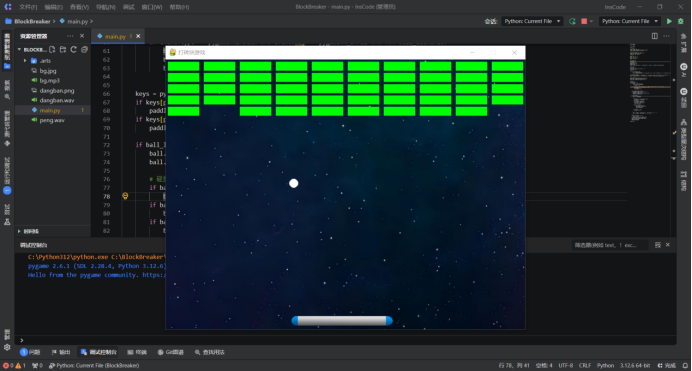Start debugging with the green bug icon
692x371 pixels.
point(681,21)
